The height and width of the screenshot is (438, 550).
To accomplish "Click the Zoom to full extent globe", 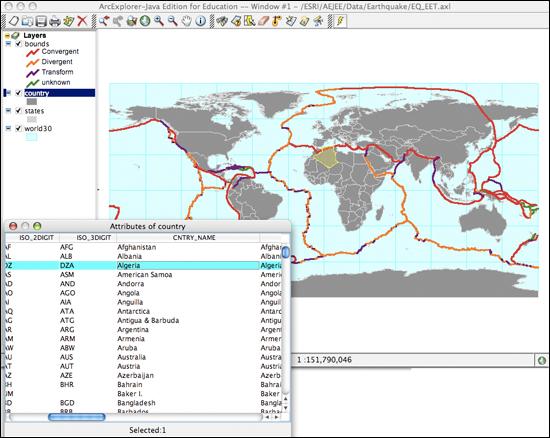I will pos(145,21).
